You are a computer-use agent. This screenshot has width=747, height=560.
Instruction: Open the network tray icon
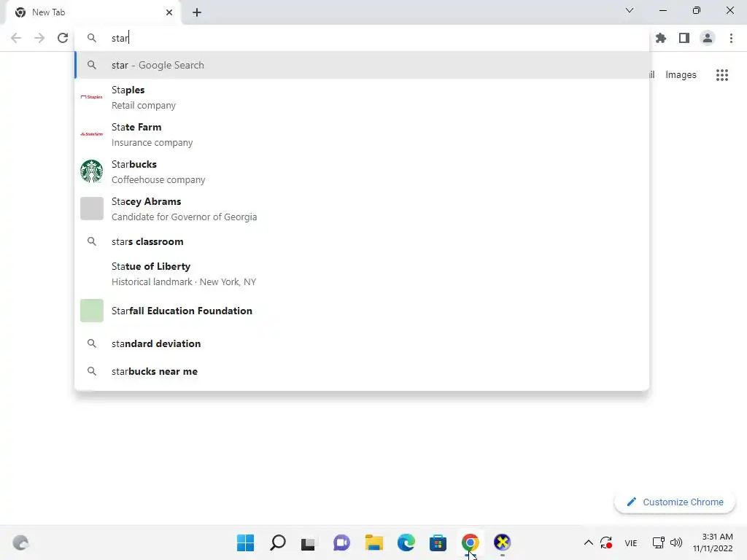659,542
